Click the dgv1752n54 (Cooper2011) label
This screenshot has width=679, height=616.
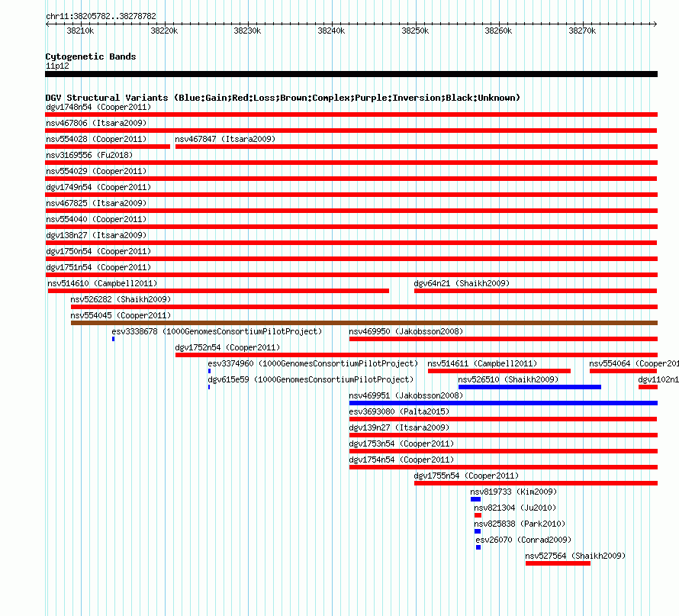(227, 347)
